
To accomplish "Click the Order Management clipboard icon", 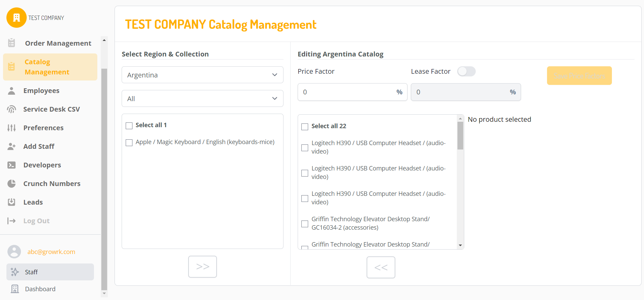I will 11,43.
